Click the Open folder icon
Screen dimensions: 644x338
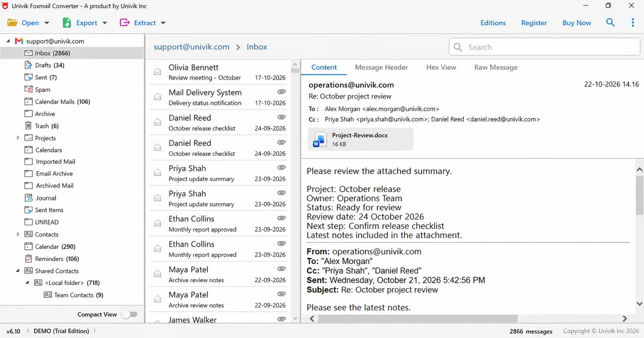tap(13, 23)
